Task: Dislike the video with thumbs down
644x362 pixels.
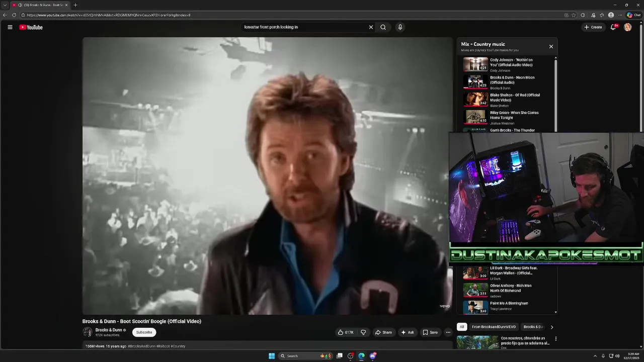Action: [363, 332]
